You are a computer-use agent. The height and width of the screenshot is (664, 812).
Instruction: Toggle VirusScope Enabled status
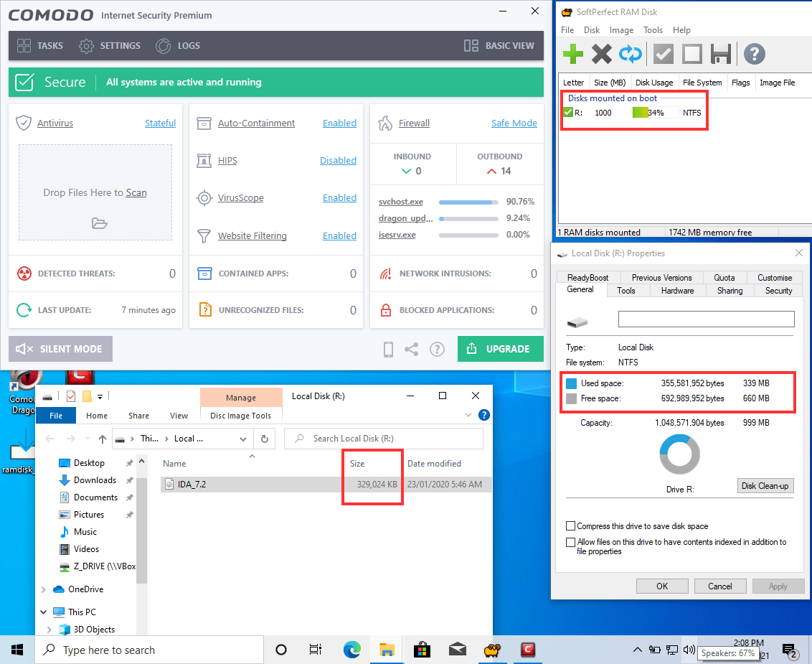point(340,197)
